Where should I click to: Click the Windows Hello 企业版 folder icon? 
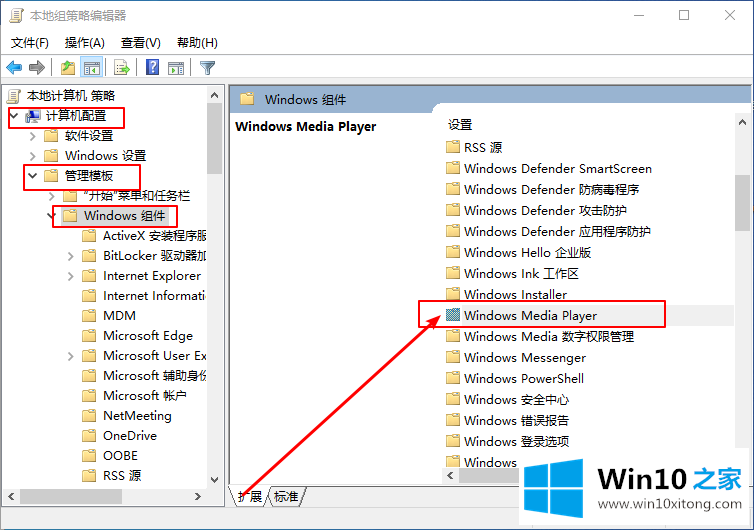(452, 252)
